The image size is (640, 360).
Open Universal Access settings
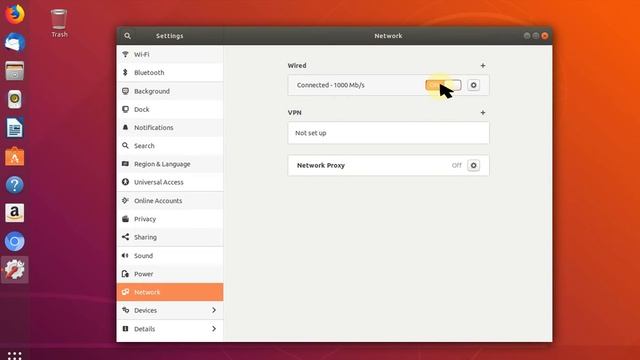[170, 182]
